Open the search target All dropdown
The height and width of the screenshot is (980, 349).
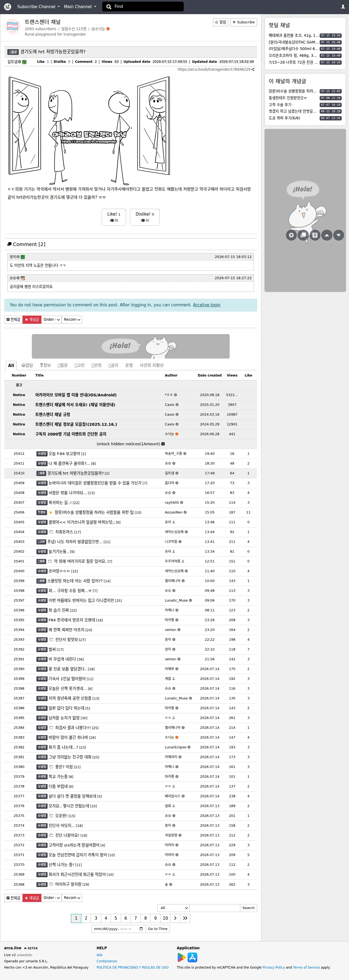click(x=173, y=908)
